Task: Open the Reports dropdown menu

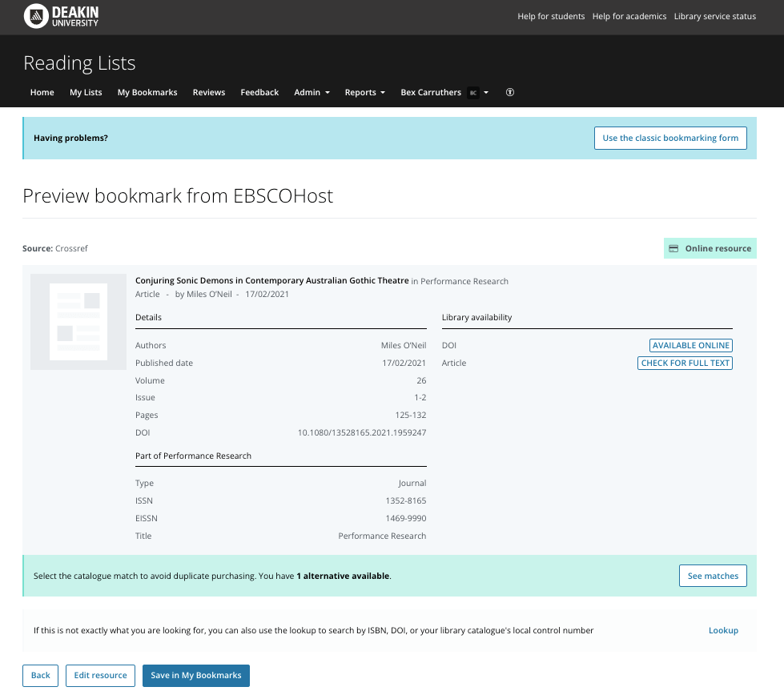Action: 364,93
